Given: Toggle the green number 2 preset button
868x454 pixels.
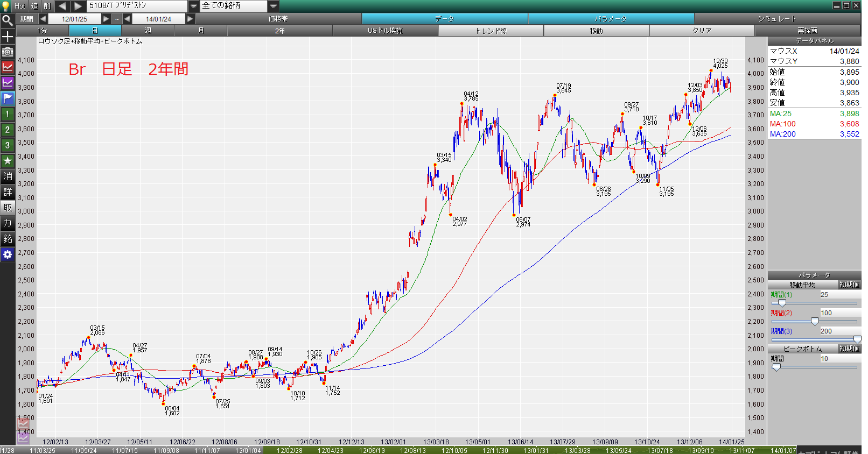Looking at the screenshot, I should pos(8,130).
